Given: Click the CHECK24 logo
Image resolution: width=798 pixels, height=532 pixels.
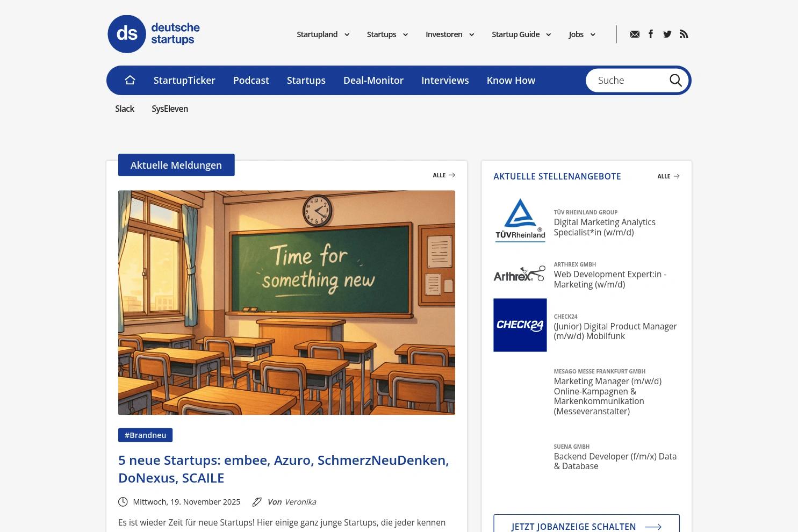Looking at the screenshot, I should (x=520, y=325).
